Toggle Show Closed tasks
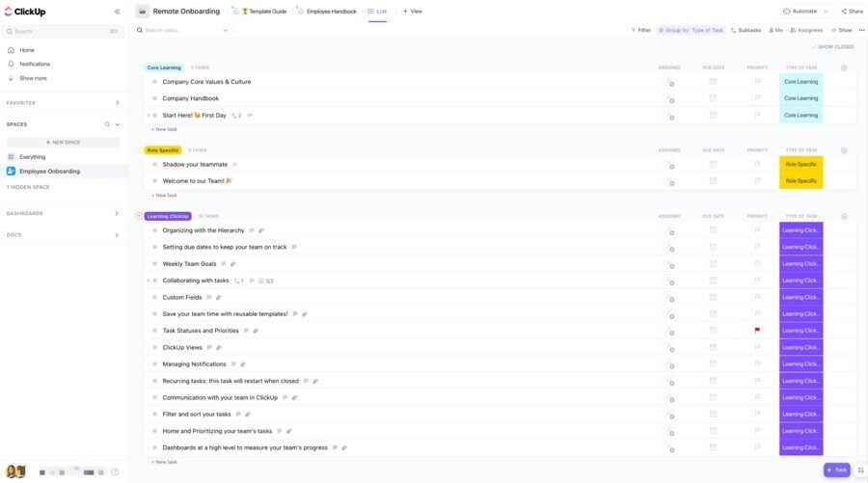 point(832,47)
